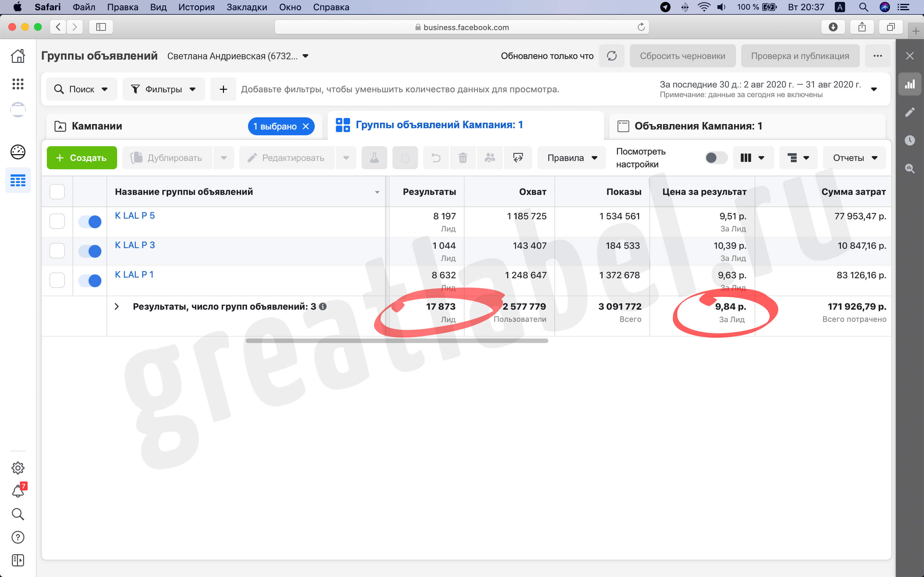Viewport: 924px width, 577px height.
Task: Open the A/B test flask icon
Action: 374,158
